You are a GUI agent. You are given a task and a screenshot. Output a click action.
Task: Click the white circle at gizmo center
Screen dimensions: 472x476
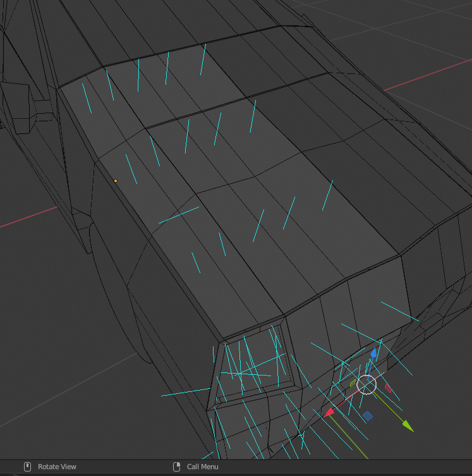coord(366,384)
